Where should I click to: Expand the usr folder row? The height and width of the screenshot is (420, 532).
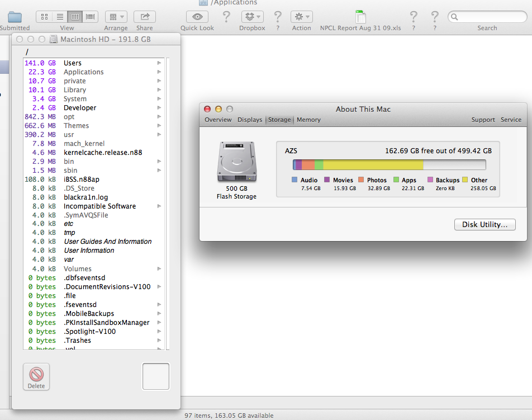(x=159, y=134)
